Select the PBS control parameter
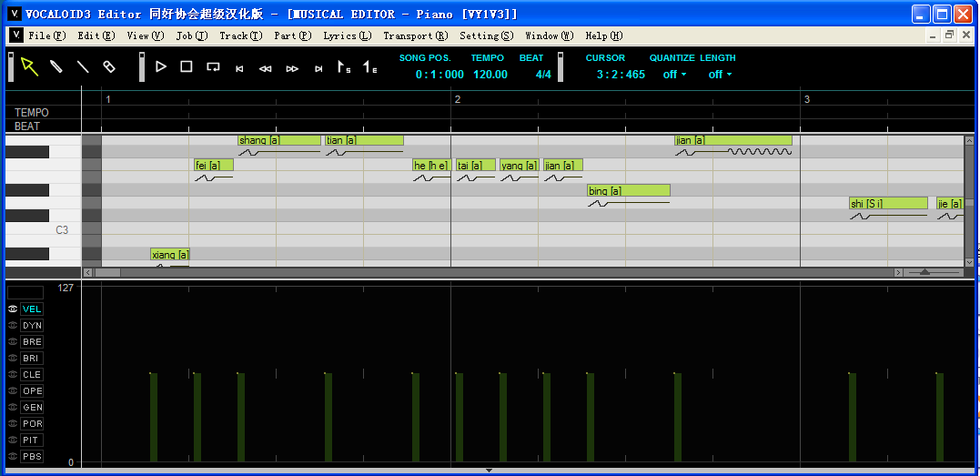This screenshot has width=980, height=476. (32, 456)
